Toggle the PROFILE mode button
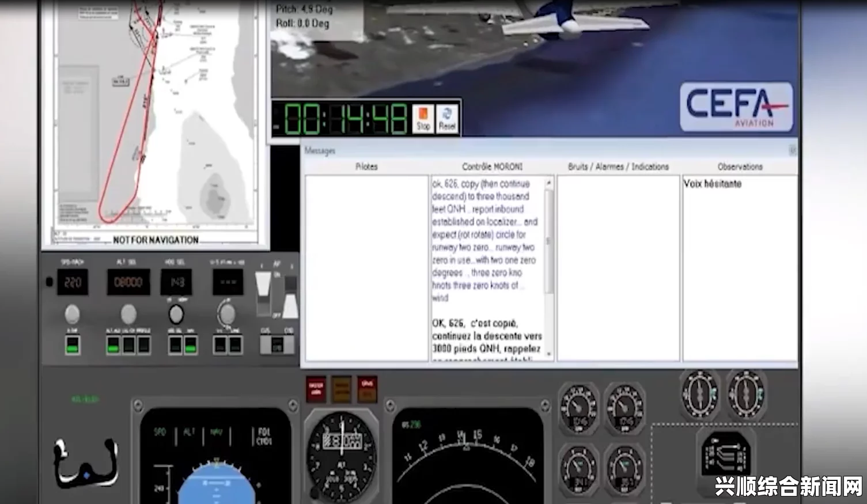The width and height of the screenshot is (867, 504). point(144,345)
